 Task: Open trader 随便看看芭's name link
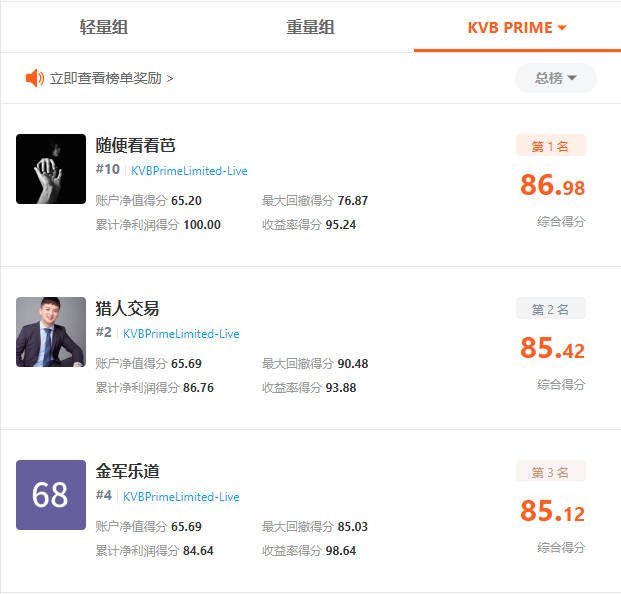(136, 145)
